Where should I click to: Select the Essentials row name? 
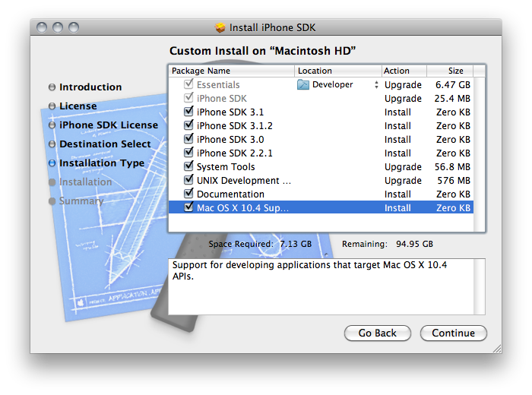218,85
